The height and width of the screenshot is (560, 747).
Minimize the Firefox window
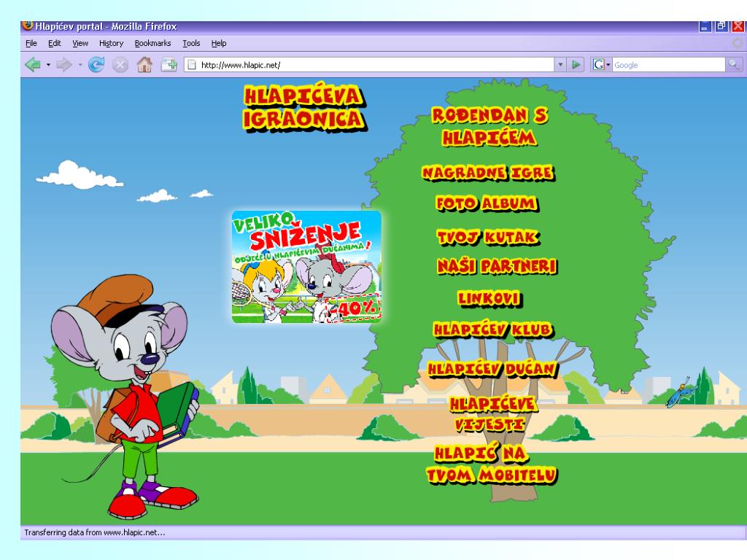click(705, 26)
